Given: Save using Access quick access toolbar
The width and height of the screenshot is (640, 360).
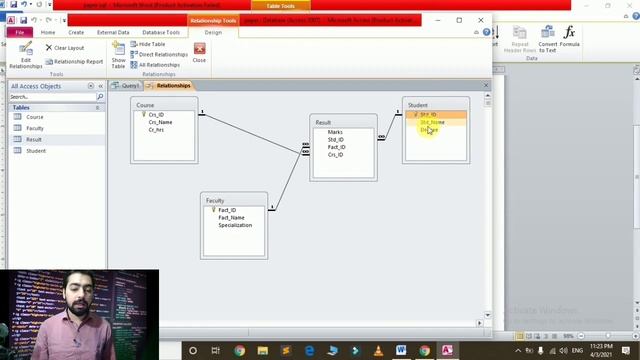Looking at the screenshot, I should click(x=23, y=20).
